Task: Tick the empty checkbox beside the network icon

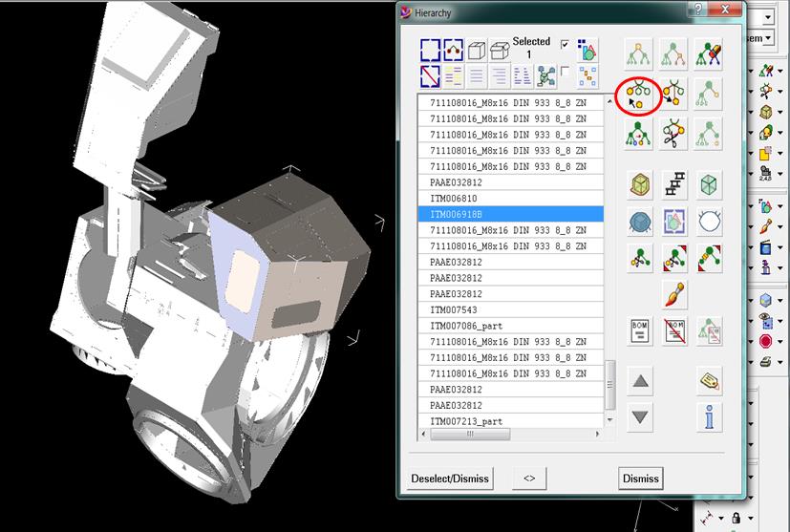Action: click(566, 71)
